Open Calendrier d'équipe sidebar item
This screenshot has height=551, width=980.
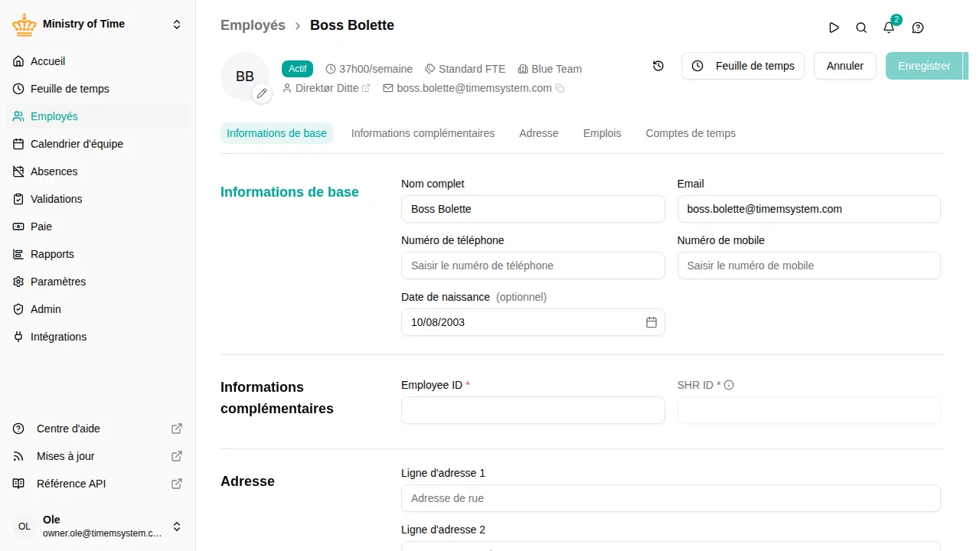coord(98,144)
